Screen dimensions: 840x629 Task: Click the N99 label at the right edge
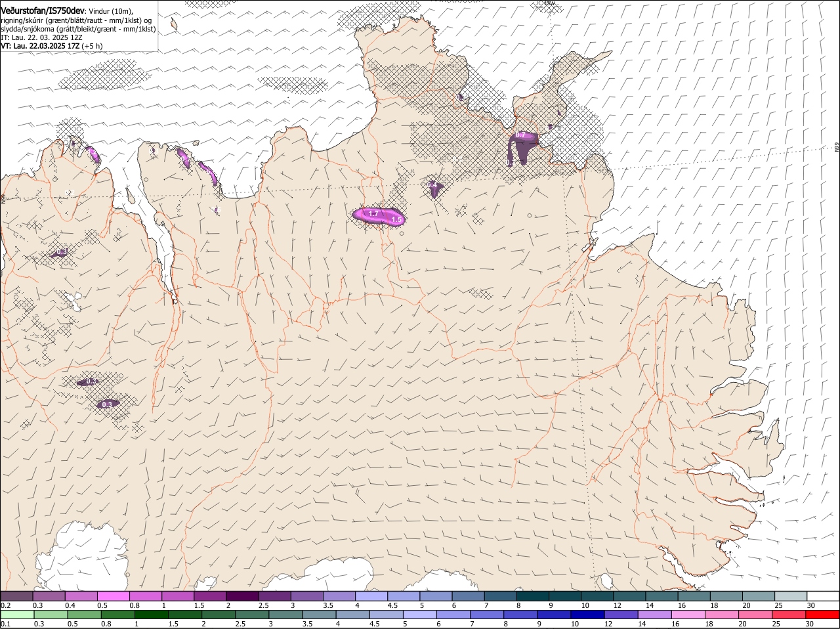837,148
